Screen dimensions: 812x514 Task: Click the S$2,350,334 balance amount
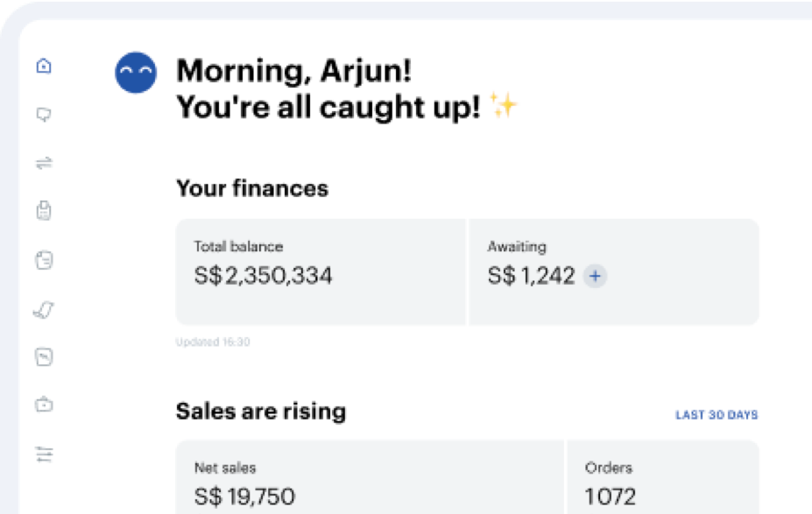(263, 275)
